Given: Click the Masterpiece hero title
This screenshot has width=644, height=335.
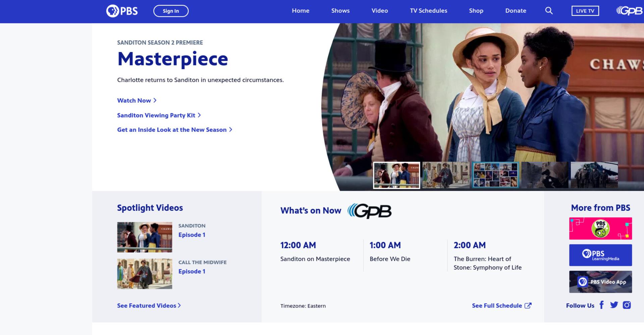Looking at the screenshot, I should click(172, 59).
